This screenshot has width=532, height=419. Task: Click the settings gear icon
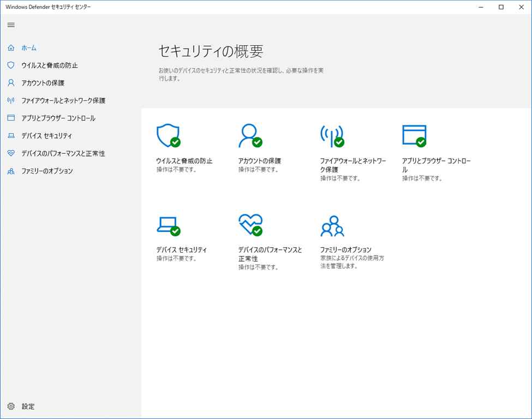coord(11,406)
